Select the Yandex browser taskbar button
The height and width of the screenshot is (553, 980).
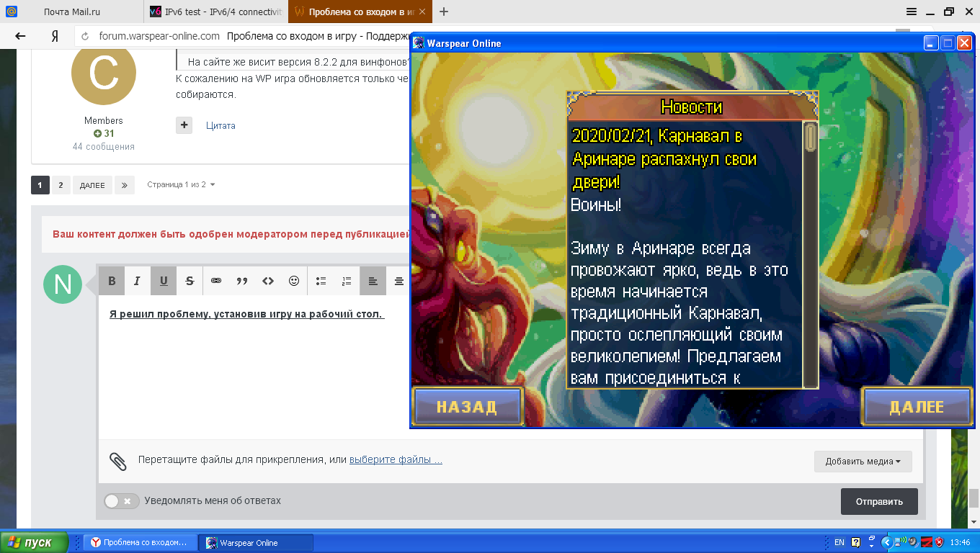139,543
